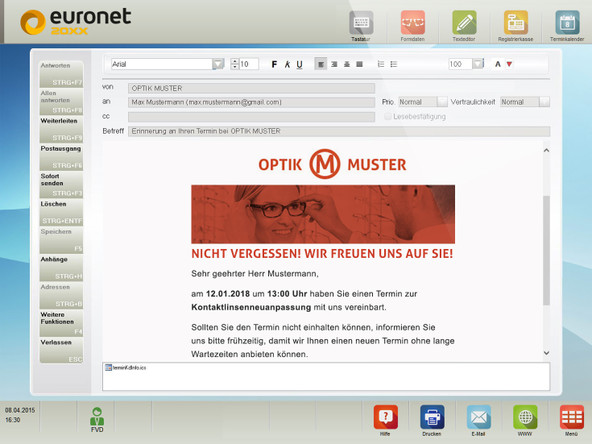Open the Vertraulichkeit Normal dropdown

(544, 102)
